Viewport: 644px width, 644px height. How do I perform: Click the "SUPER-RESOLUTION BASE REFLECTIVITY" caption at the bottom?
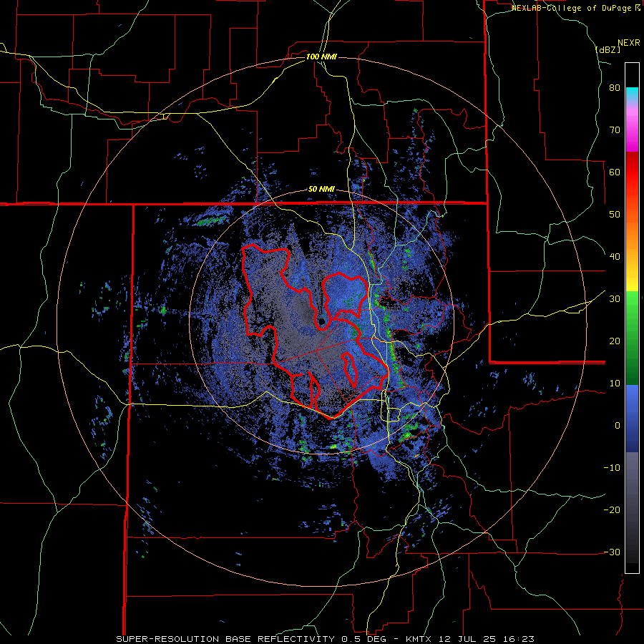225,639
